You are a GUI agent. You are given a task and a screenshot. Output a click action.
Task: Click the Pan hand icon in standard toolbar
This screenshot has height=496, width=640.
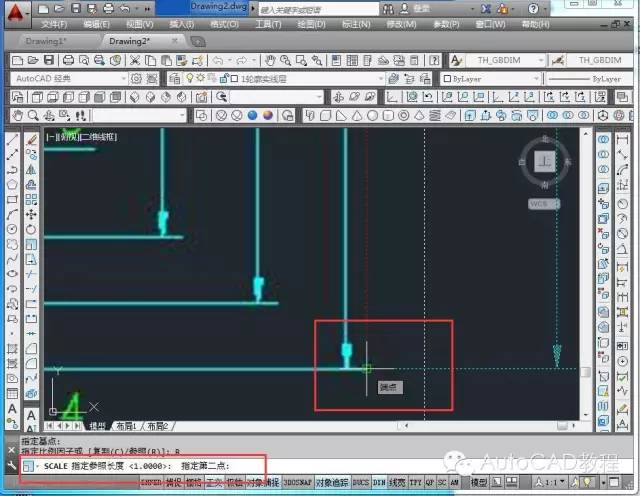[x=270, y=60]
